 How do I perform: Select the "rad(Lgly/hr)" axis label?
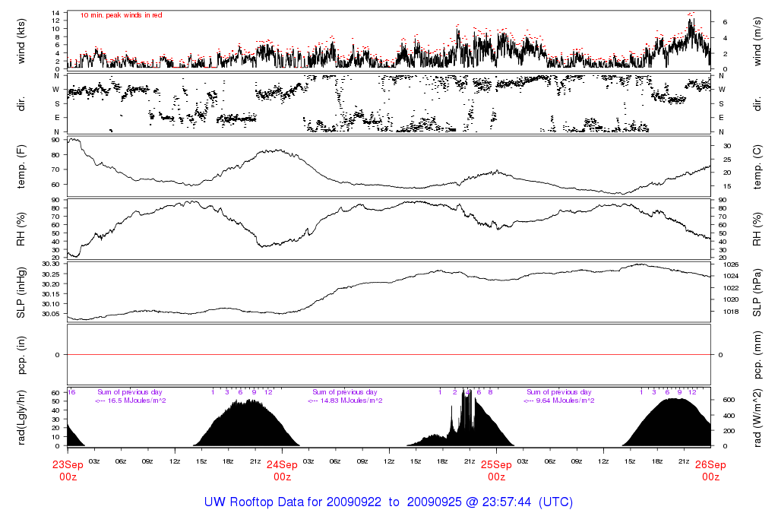(21, 418)
